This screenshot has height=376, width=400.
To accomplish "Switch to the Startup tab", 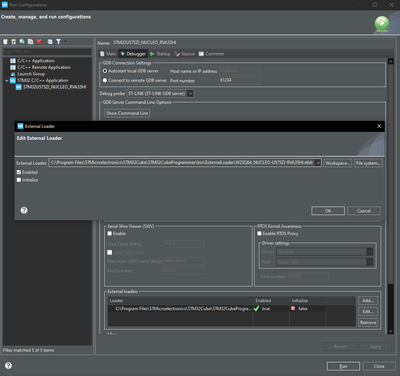I will point(160,54).
